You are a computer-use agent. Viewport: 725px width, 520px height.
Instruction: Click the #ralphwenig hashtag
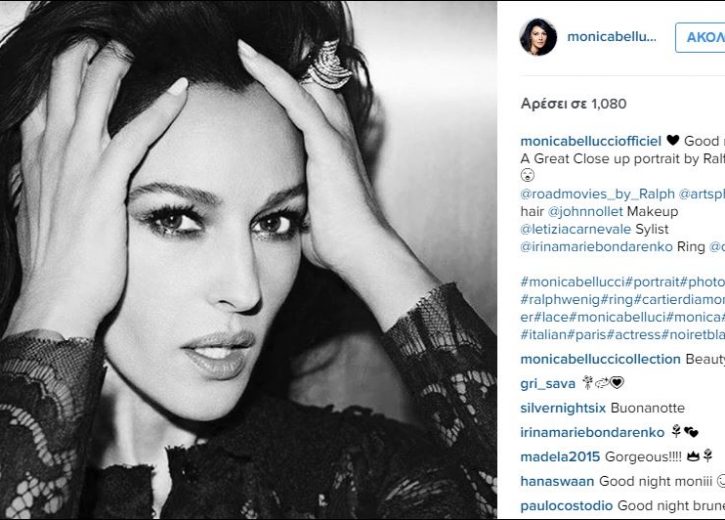[560, 300]
